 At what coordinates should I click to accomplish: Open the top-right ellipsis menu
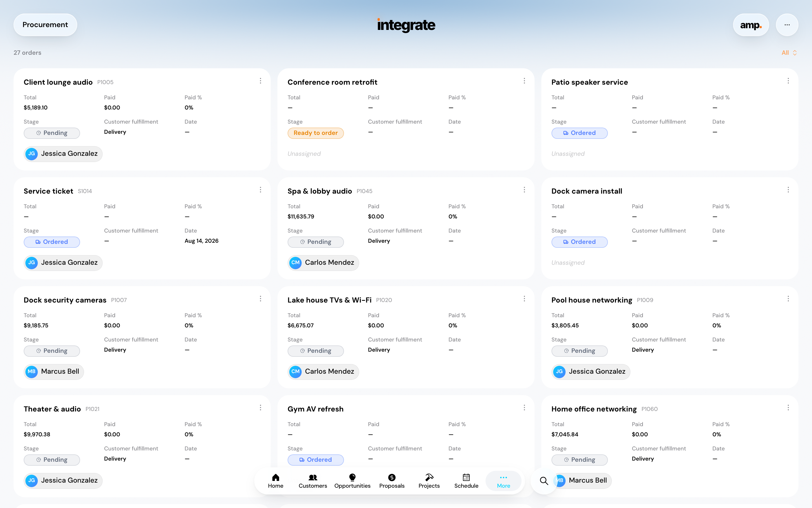pyautogui.click(x=787, y=25)
